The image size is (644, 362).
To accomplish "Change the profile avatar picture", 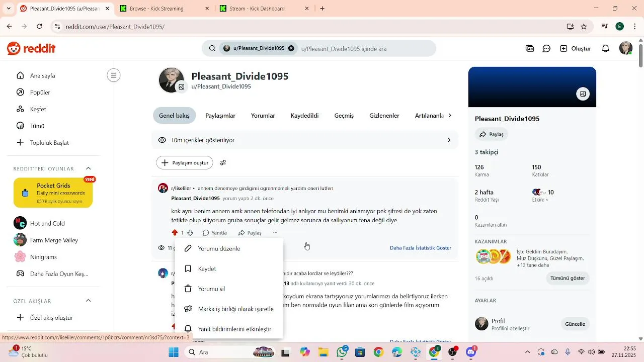I will 181,87.
